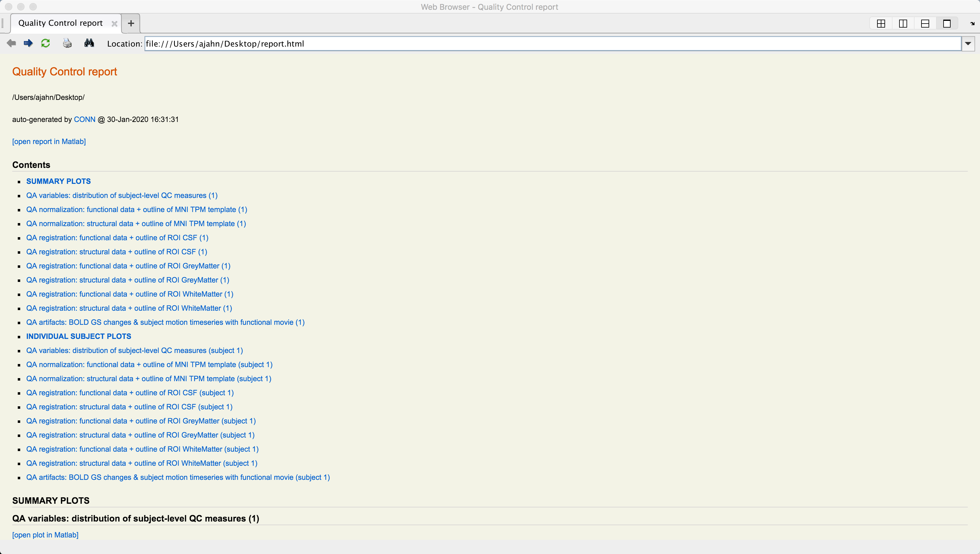The width and height of the screenshot is (980, 554).
Task: Open QA variables distribution (1) link
Action: click(x=122, y=195)
